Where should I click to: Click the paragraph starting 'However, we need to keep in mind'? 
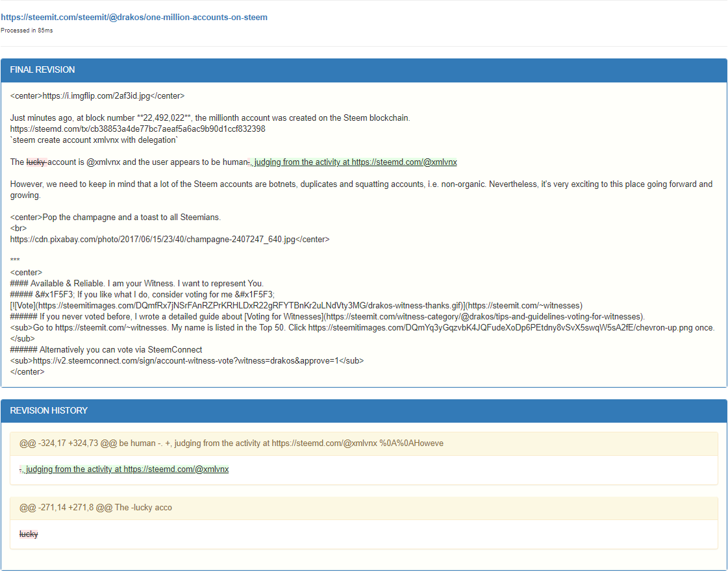(361, 190)
